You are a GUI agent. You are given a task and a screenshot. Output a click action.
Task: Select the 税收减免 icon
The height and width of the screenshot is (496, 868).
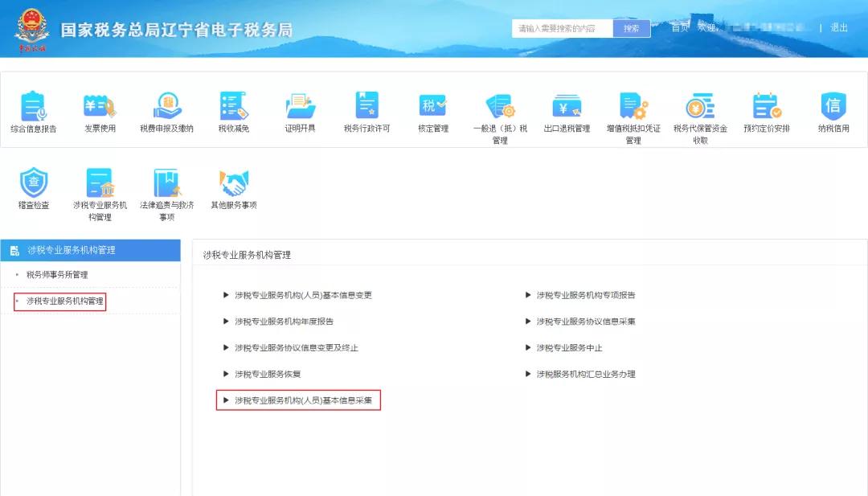tap(232, 113)
